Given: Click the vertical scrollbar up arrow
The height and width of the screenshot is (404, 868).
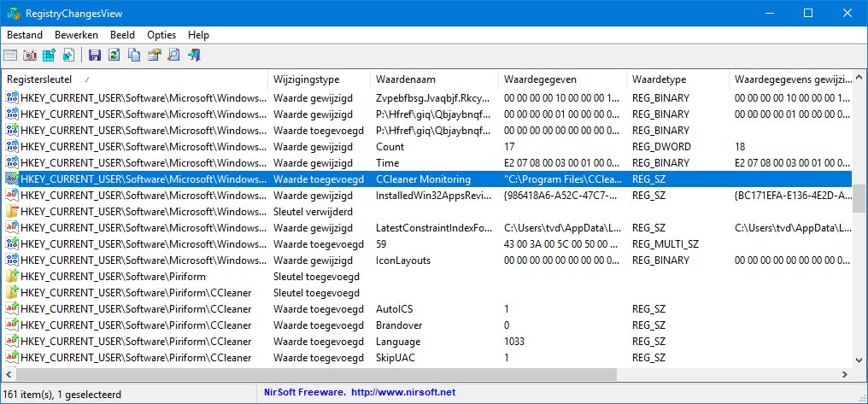Looking at the screenshot, I should pyautogui.click(x=859, y=78).
